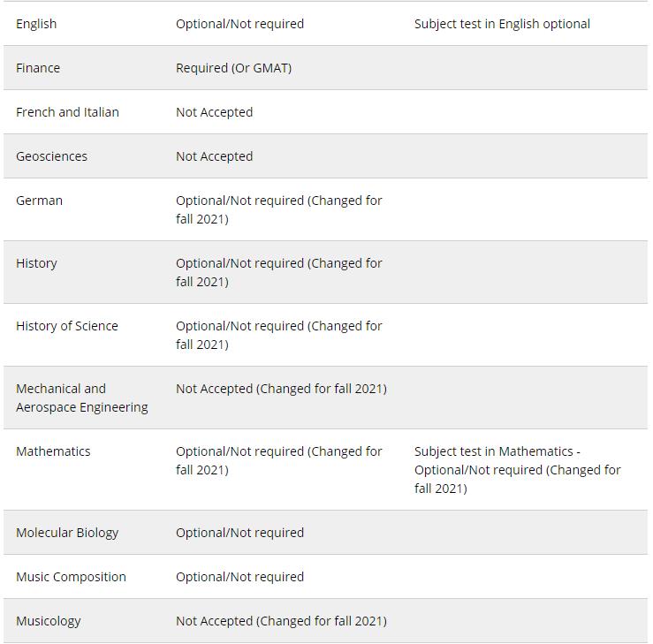
Task: Click the History department label
Action: [x=36, y=263]
